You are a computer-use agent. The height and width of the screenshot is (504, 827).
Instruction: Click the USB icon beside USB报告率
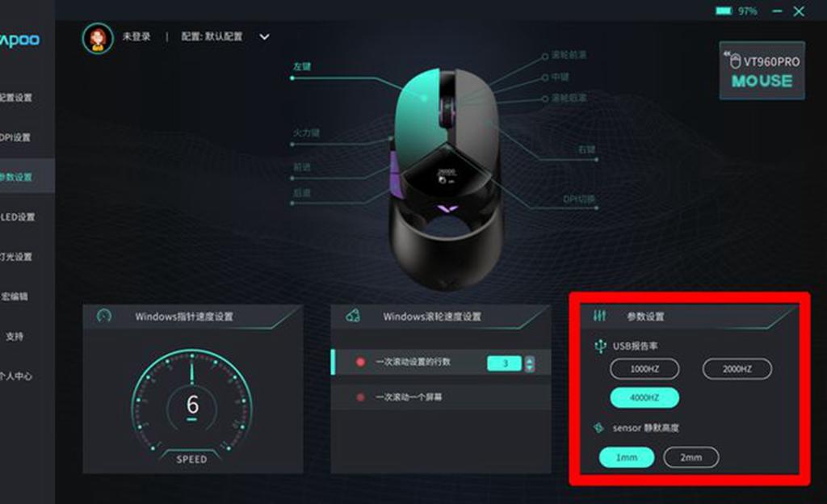tap(600, 346)
